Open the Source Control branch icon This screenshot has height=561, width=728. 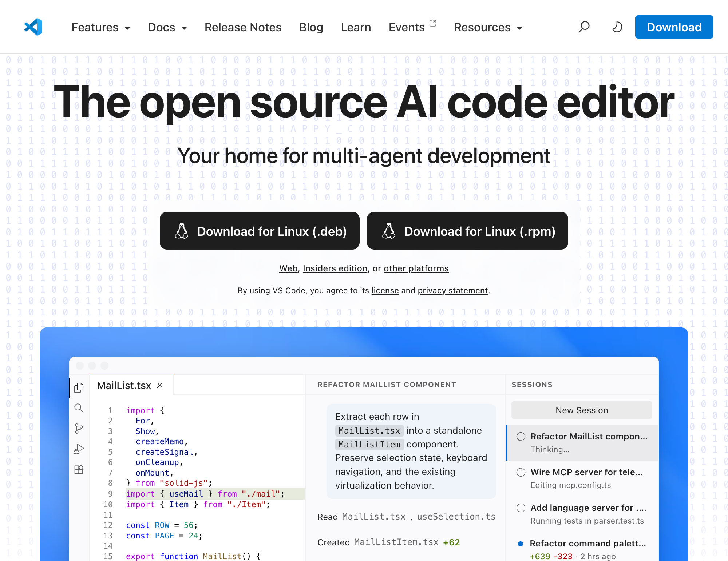tap(79, 429)
